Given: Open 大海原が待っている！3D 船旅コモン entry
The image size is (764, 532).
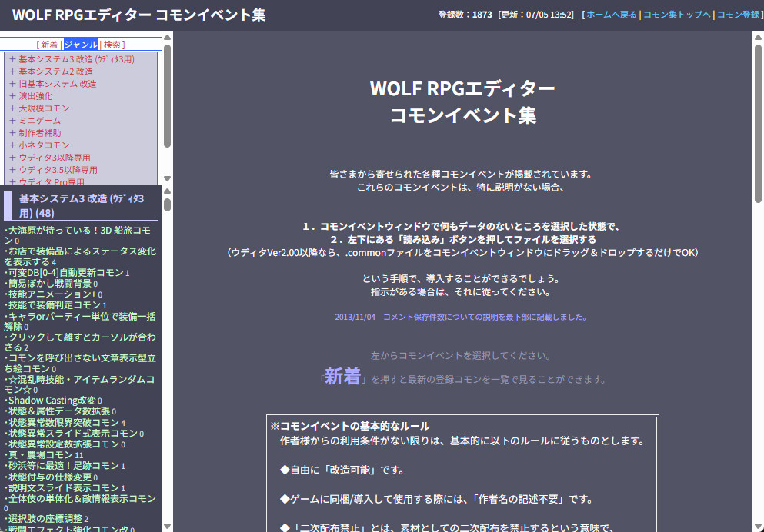Looking at the screenshot, I should pyautogui.click(x=78, y=235).
